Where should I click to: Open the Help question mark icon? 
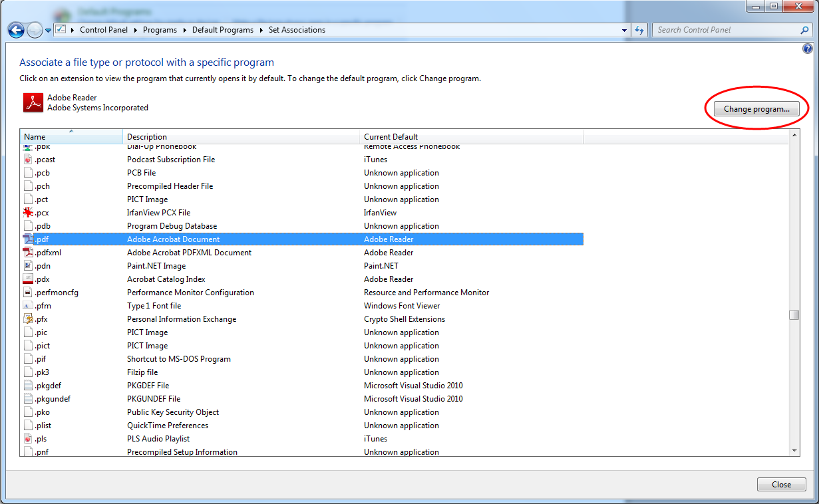pyautogui.click(x=808, y=49)
